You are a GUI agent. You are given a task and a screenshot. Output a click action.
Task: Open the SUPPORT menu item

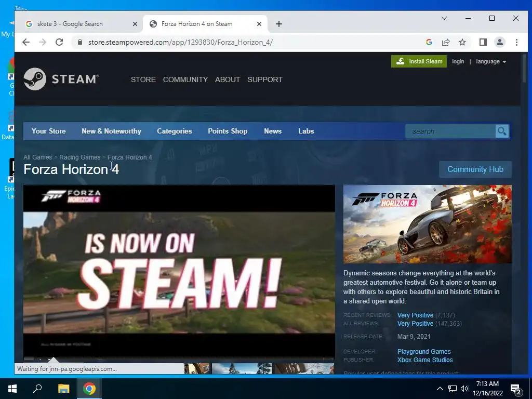click(264, 79)
